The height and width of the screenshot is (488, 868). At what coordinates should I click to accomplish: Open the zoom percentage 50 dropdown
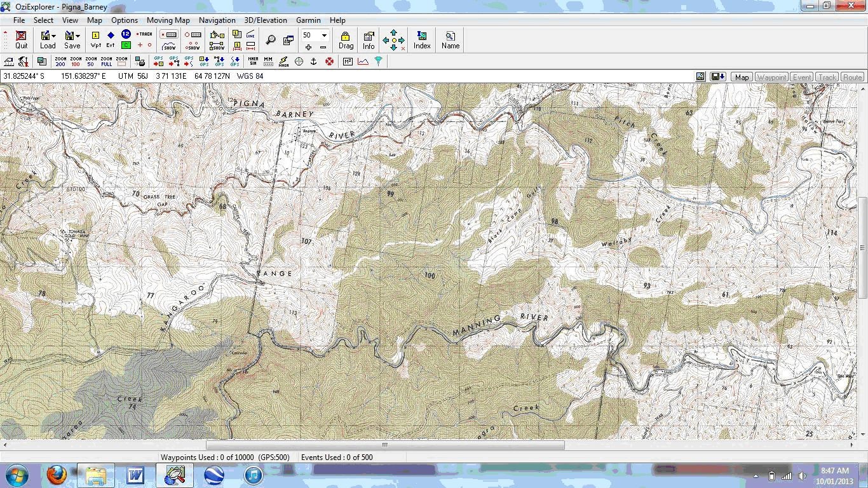tap(324, 35)
